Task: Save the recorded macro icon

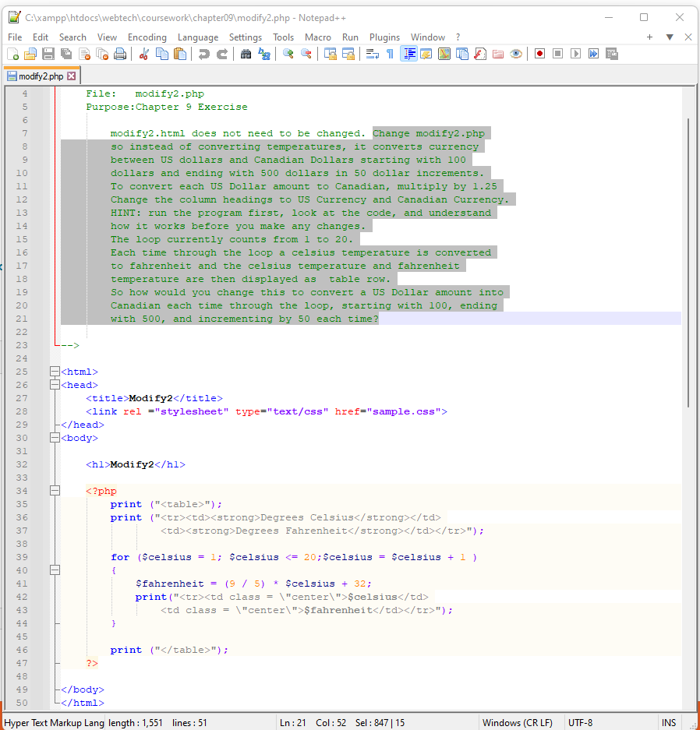Action: click(x=611, y=54)
